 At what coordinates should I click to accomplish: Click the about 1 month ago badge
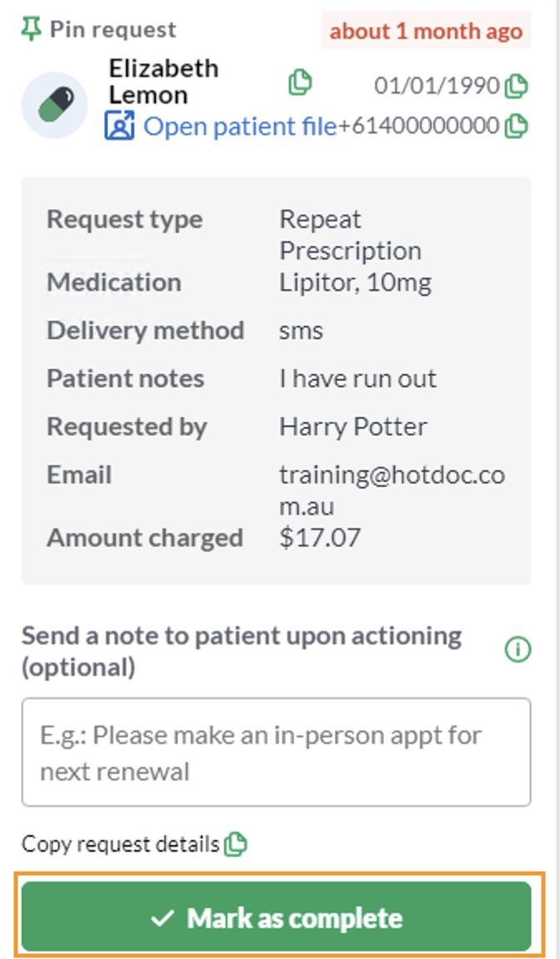tap(427, 31)
